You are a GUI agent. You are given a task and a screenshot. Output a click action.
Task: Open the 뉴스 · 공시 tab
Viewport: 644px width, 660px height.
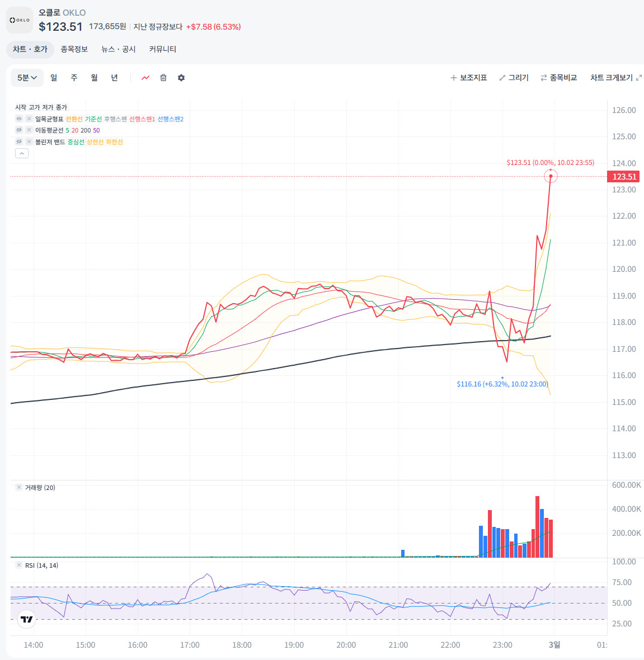[x=119, y=49]
